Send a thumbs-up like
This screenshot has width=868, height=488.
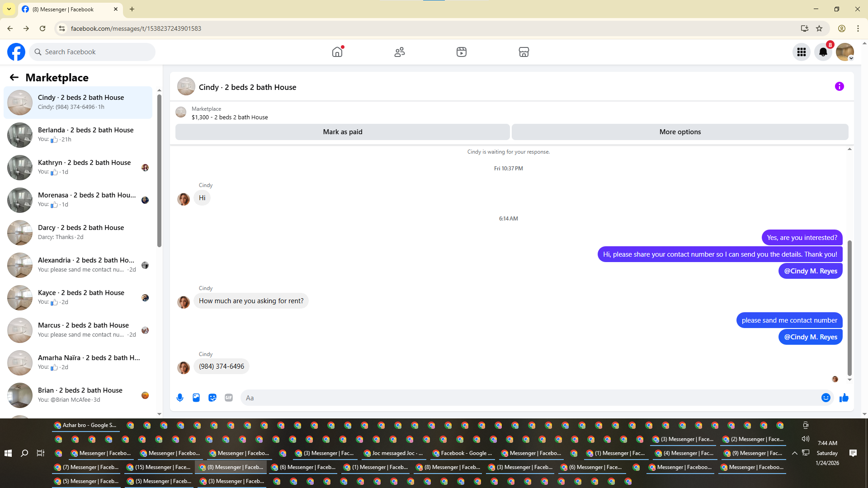pos(844,398)
